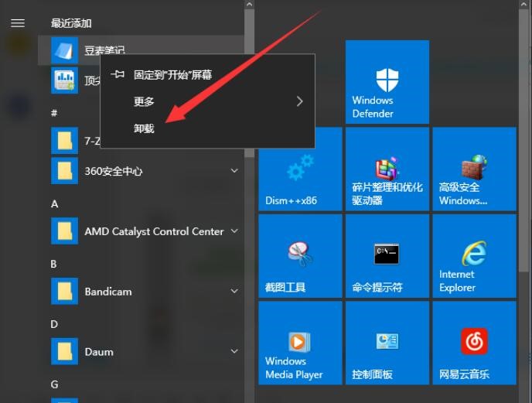The width and height of the screenshot is (532, 403).
Task: Open the 高级安全 Windows firewall tile
Action: [x=474, y=169]
